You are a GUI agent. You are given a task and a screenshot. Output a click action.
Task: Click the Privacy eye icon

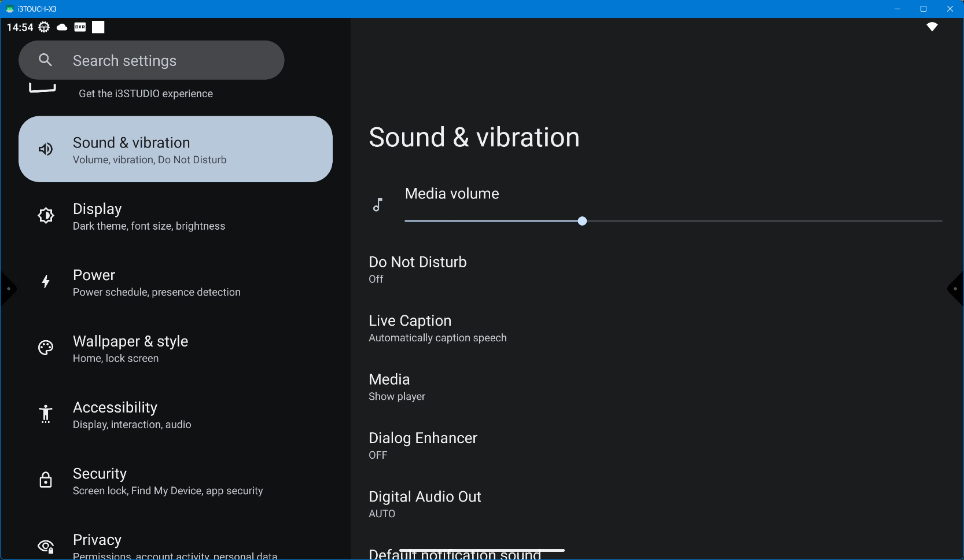46,546
